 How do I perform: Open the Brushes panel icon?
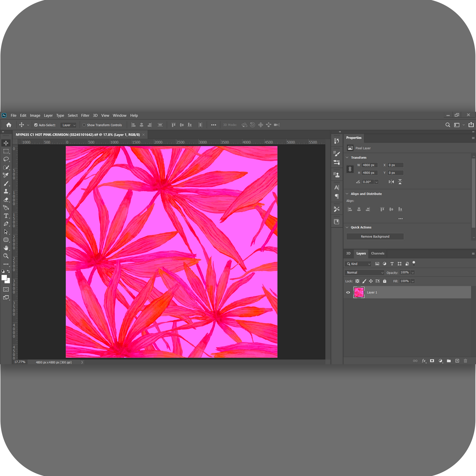coord(337,154)
